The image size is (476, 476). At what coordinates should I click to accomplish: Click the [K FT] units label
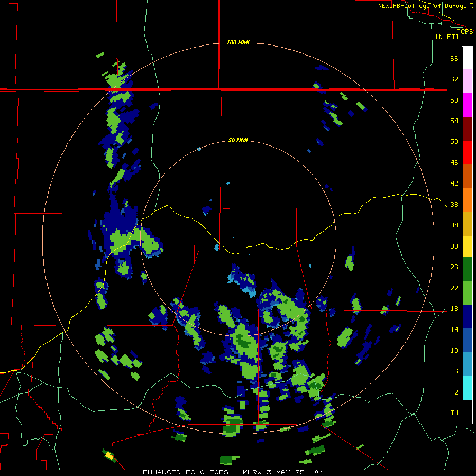click(447, 36)
